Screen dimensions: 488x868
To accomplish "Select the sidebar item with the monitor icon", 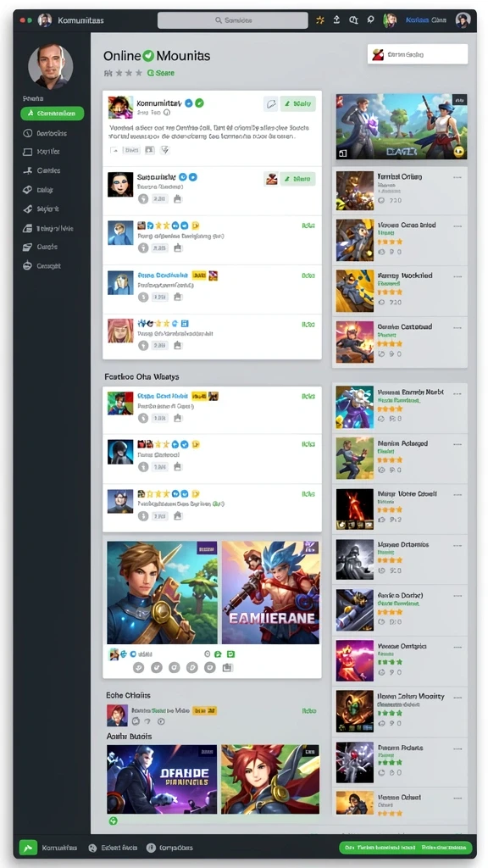I will [42, 152].
